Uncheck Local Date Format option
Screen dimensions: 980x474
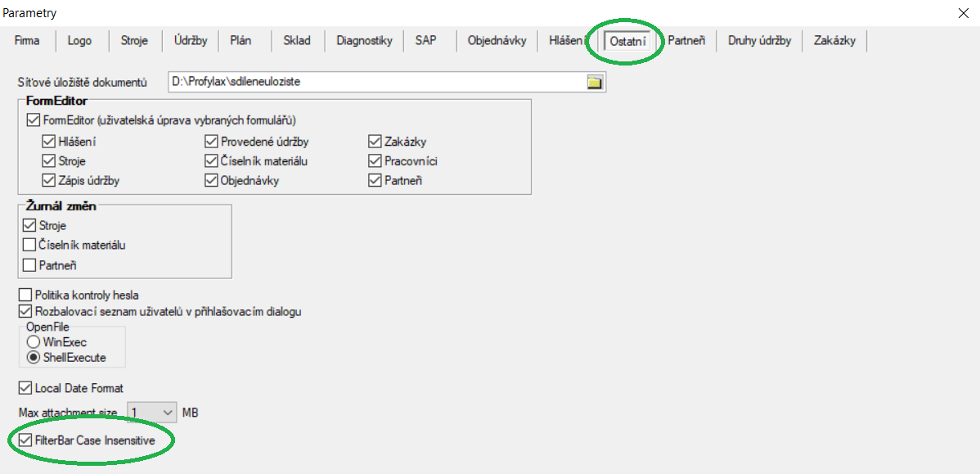tap(25, 388)
